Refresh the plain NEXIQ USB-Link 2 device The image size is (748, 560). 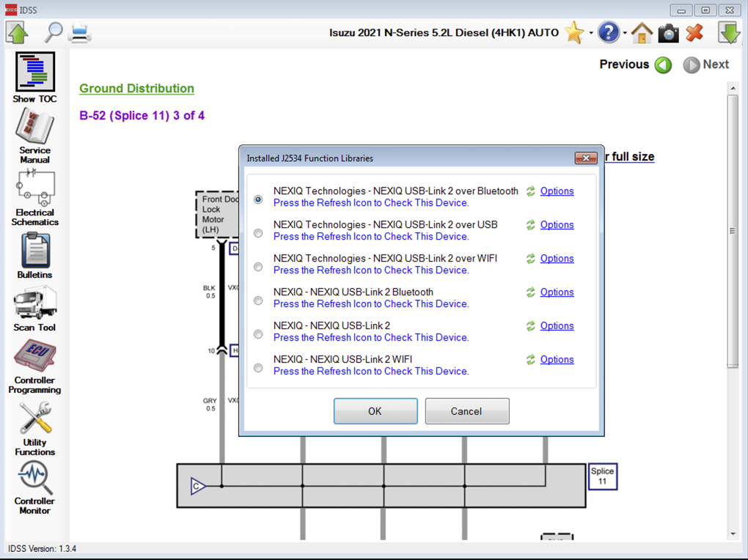pos(530,326)
